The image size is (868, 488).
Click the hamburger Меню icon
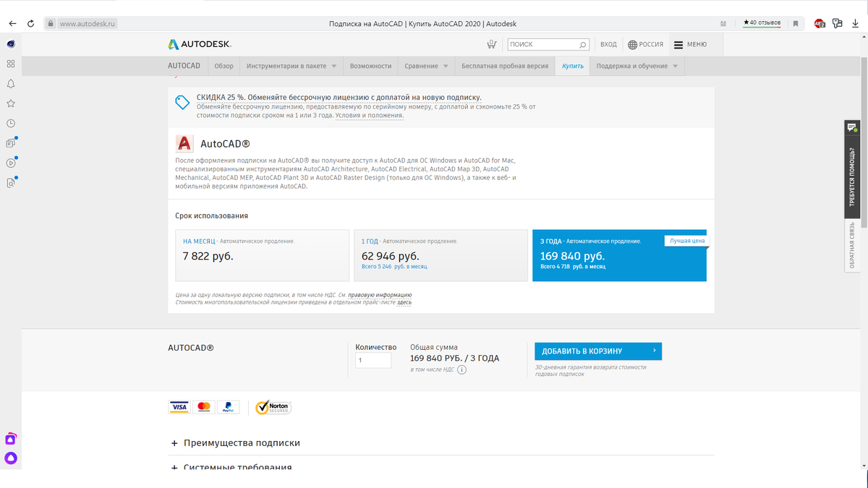pos(678,45)
